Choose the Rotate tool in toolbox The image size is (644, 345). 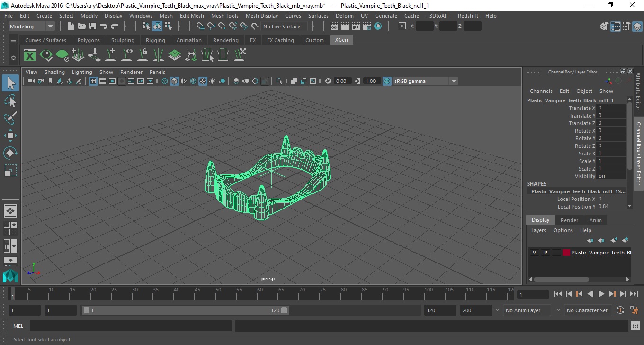point(10,153)
